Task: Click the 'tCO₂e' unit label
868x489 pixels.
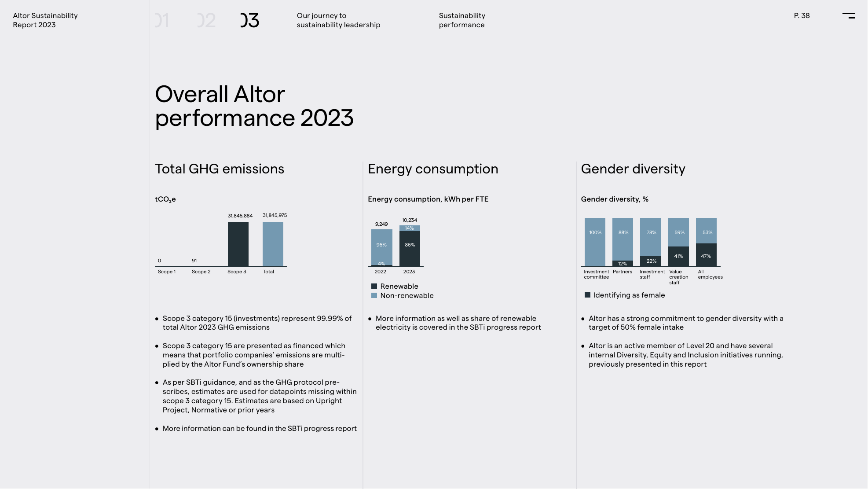Action: click(x=165, y=199)
